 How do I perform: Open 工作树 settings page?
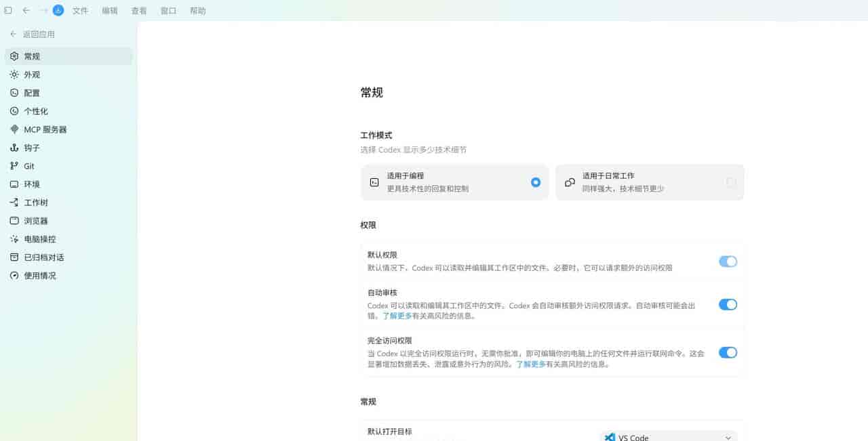click(68, 203)
